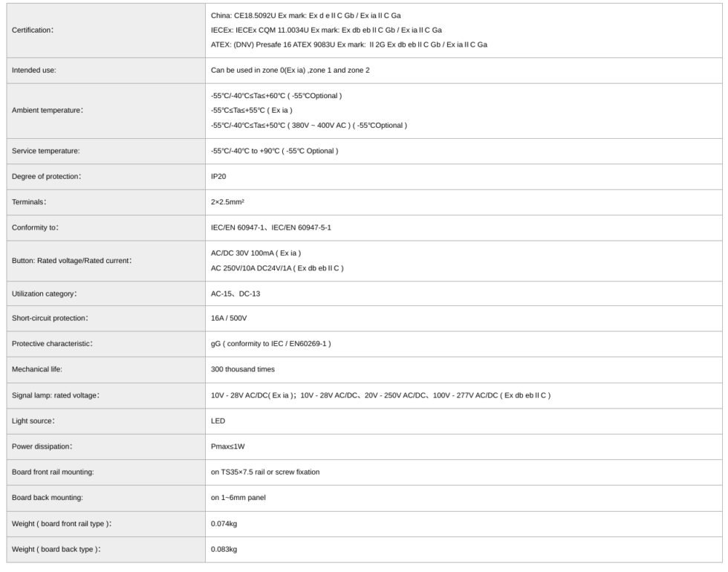
Task: Click the IECEx CQM 11.0034U certification line
Action: pyautogui.click(x=327, y=30)
